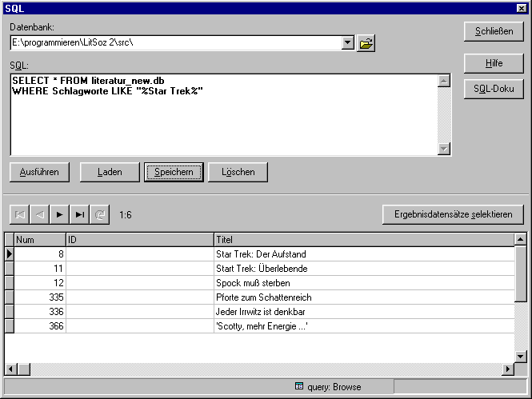
Task: Click the record counter 1:6
Action: tap(125, 215)
